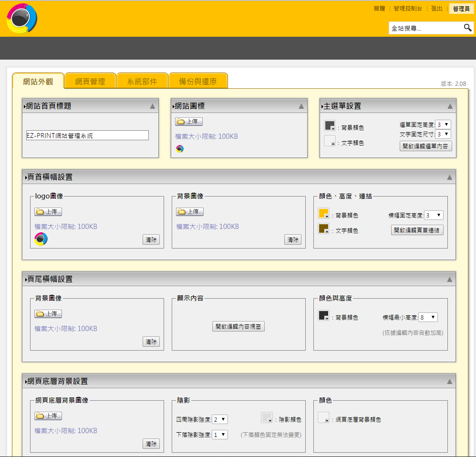Switch to the 備份與還原 tab

point(198,82)
